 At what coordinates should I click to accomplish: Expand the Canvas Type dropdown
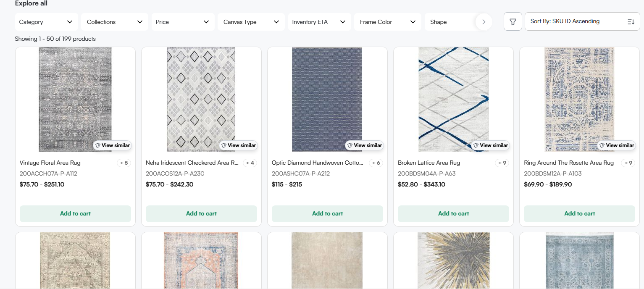tap(251, 22)
